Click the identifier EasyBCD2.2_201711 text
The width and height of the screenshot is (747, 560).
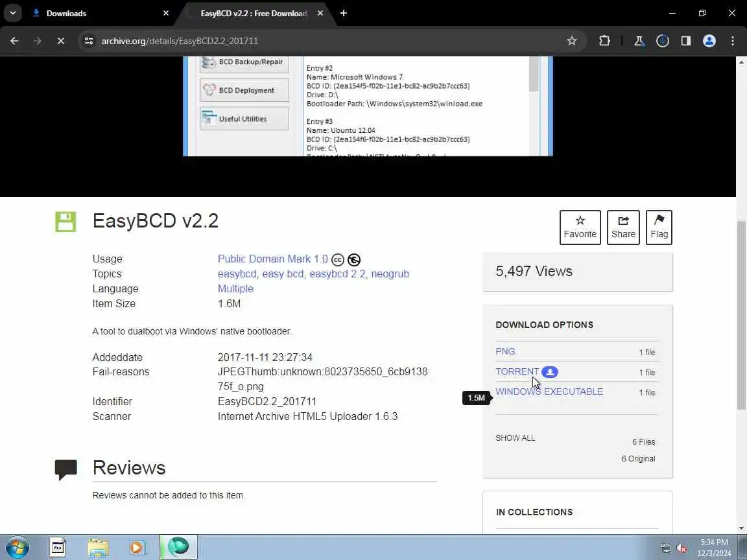coord(267,401)
